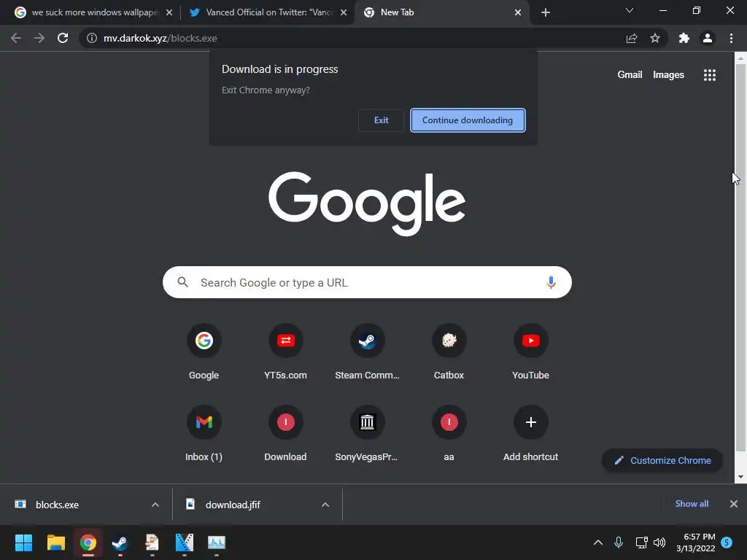This screenshot has height=560, width=747.
Task: Open File Explorer from the taskbar
Action: coord(55,542)
